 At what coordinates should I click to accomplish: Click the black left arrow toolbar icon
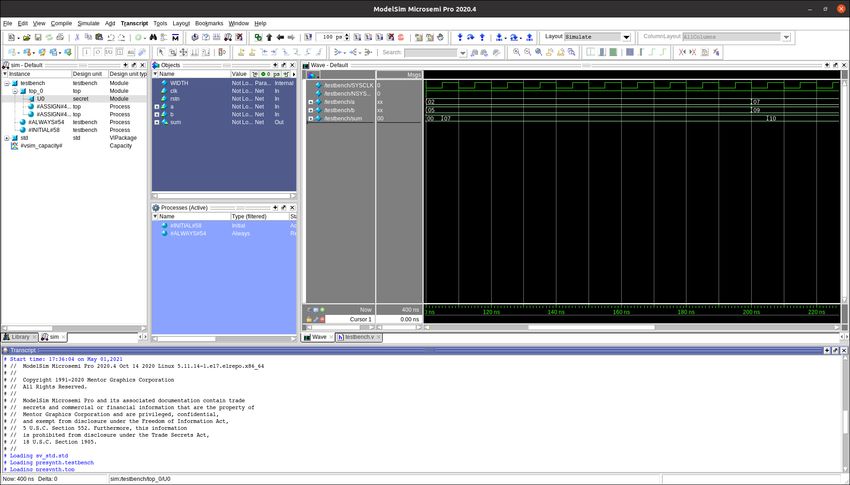click(280, 37)
